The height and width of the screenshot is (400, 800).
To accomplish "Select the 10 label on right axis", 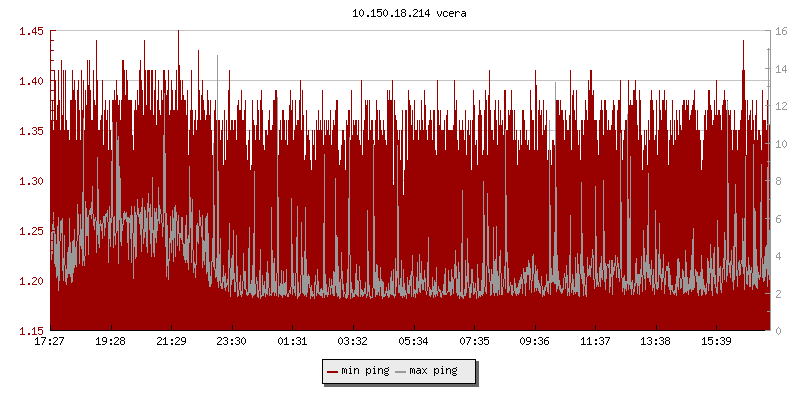I will 780,143.
